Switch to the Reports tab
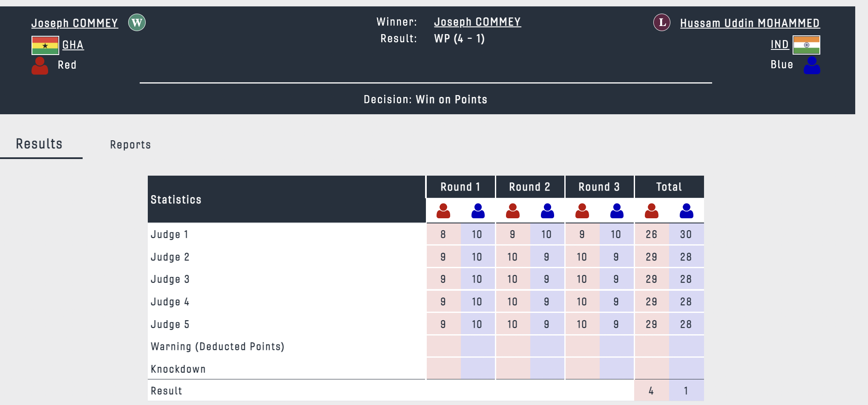868x405 pixels. point(130,145)
